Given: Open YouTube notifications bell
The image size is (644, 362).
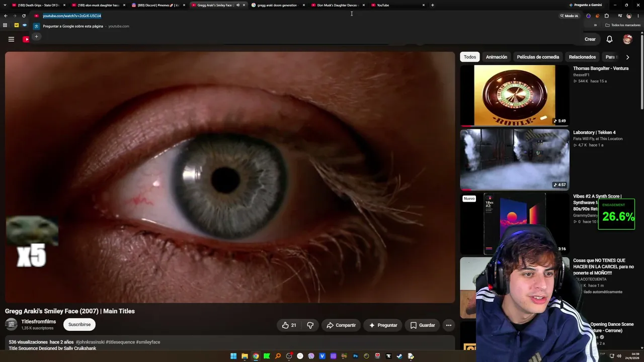Looking at the screenshot, I should (609, 39).
